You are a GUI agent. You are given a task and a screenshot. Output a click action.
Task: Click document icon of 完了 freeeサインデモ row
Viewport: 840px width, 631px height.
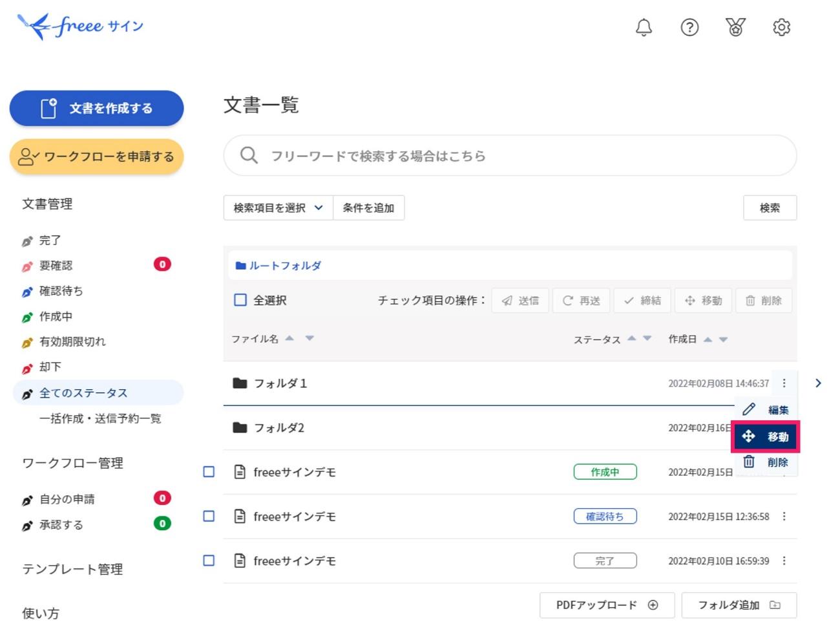point(240,561)
